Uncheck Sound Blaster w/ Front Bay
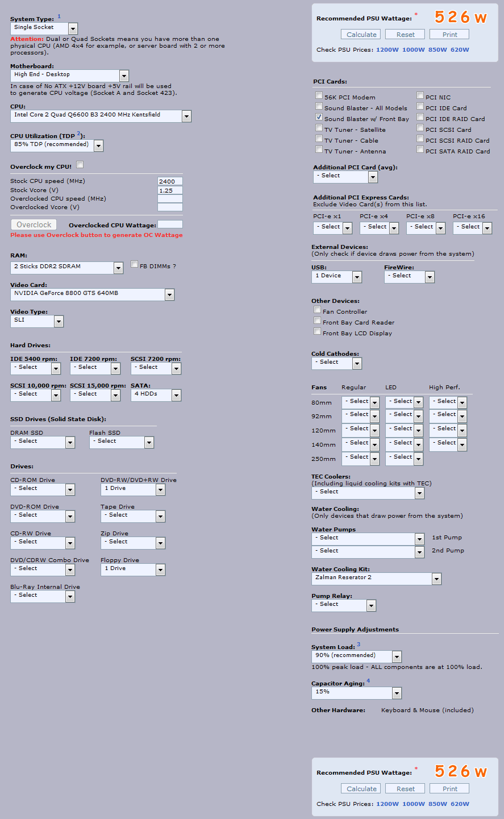The image size is (504, 819). 319,117
